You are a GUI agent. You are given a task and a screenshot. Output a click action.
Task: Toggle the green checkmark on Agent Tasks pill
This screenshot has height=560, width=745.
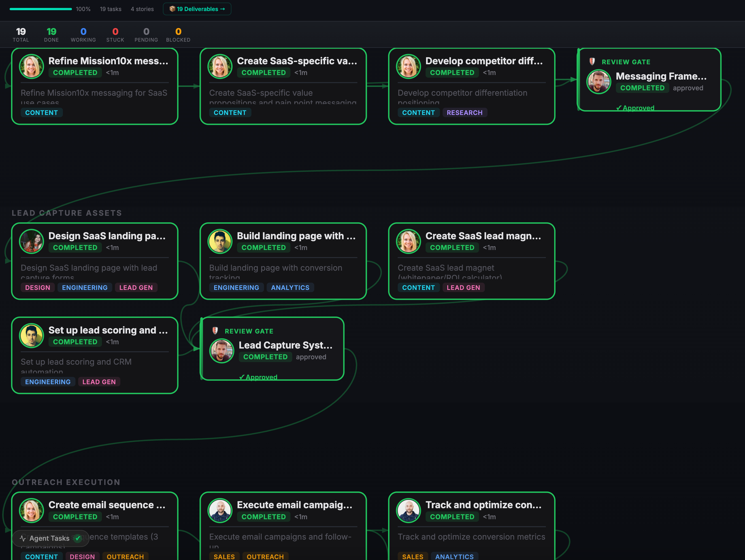(x=78, y=538)
